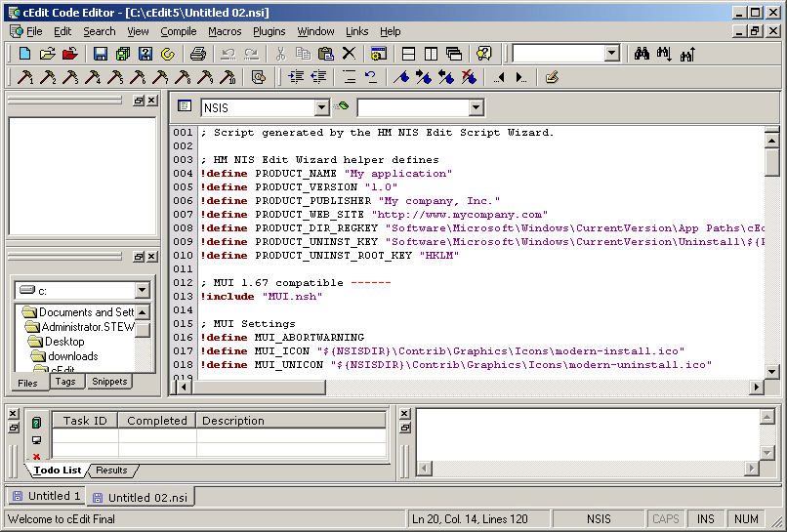The width and height of the screenshot is (787, 532).
Task: Click the editor vertical scrollbar down arrow
Action: point(771,371)
